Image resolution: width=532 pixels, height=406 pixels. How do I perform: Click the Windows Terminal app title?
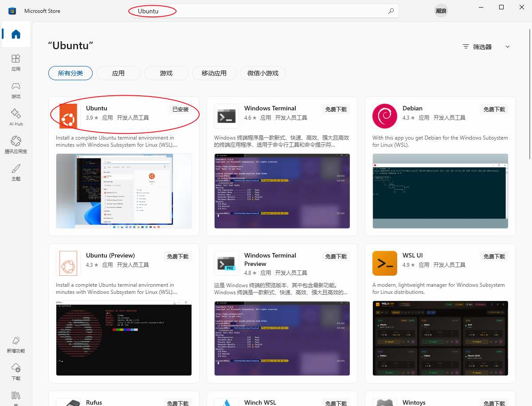[270, 108]
